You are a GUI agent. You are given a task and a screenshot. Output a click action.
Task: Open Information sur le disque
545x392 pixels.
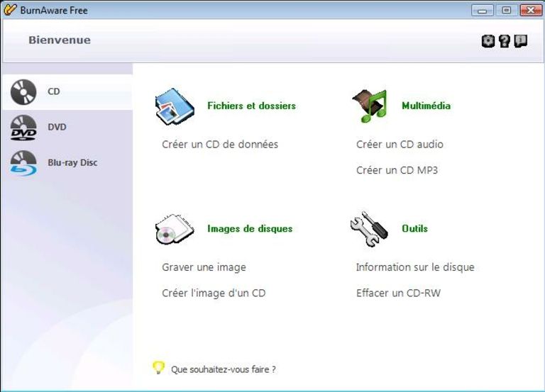point(415,267)
